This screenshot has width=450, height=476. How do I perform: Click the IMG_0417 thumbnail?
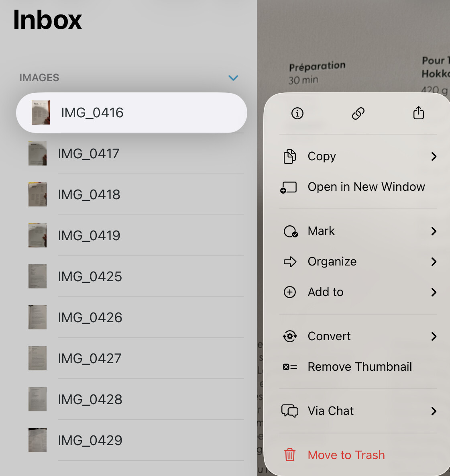pos(38,153)
